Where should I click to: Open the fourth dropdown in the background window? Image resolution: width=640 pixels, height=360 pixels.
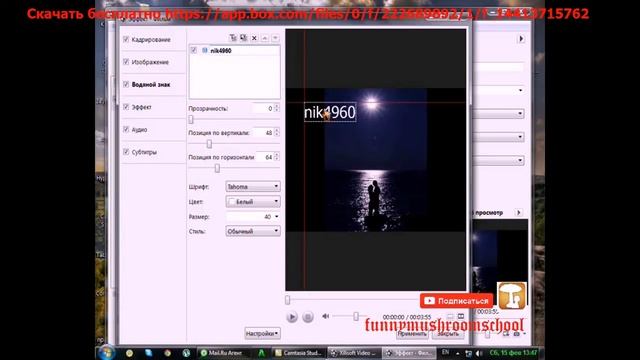[499, 160]
